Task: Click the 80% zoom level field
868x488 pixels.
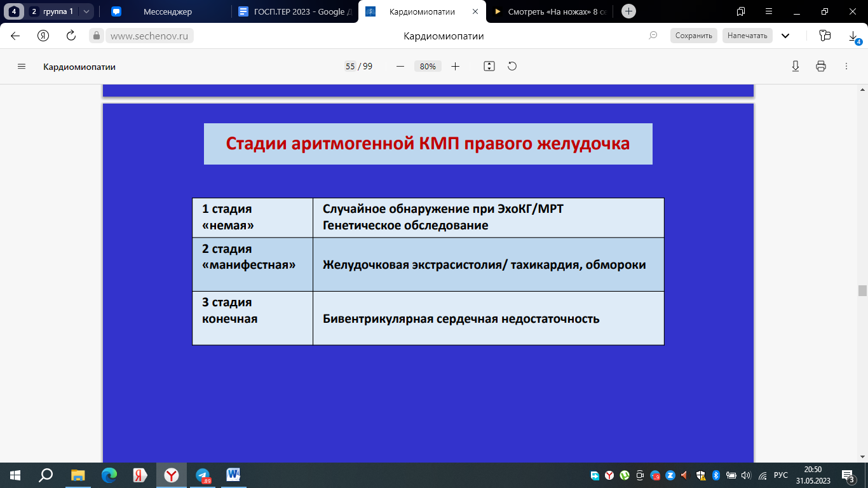Action: 428,66
